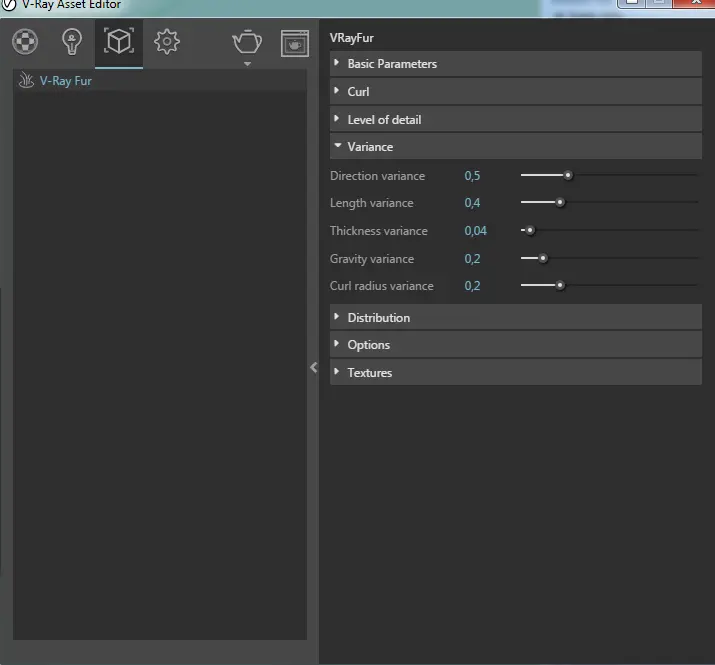Open the Lights tab lightbulb icon
The image size is (715, 665).
(71, 42)
